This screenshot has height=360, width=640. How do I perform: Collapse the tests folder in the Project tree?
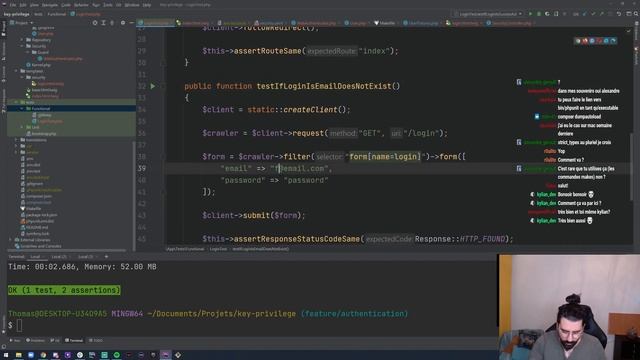[16, 102]
